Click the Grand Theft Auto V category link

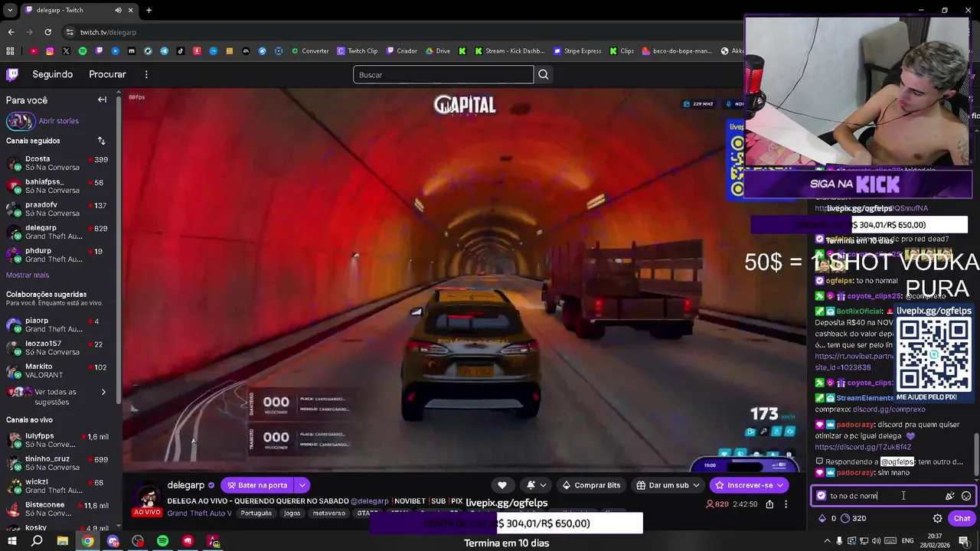(x=198, y=514)
